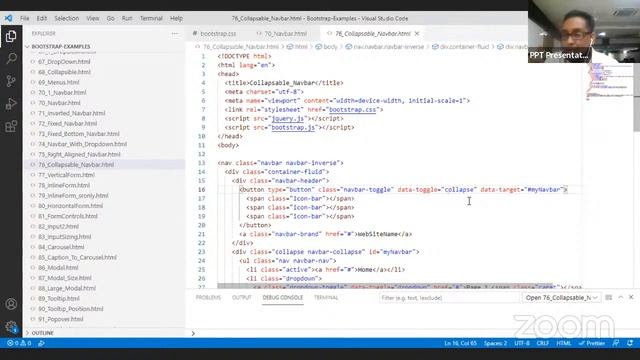Follow the bootstrap.css link on line 7
This screenshot has height=360, width=640.
click(352, 109)
